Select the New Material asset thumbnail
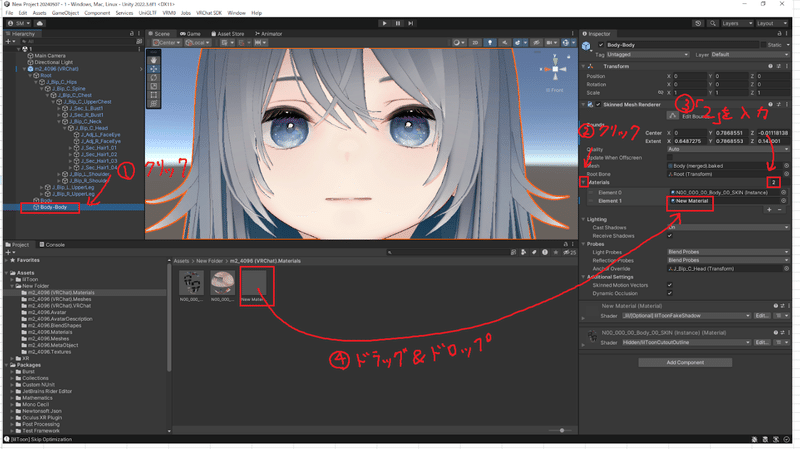The image size is (800, 449). [254, 283]
